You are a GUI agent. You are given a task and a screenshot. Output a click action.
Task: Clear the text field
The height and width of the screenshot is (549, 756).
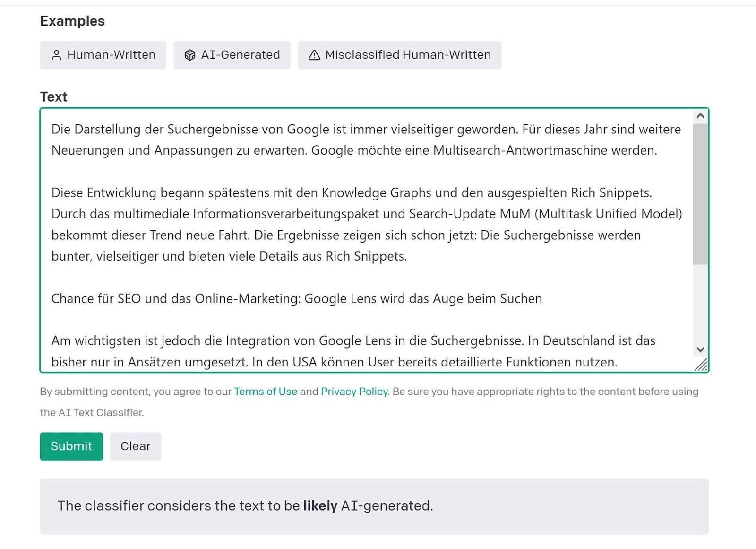[x=135, y=446]
